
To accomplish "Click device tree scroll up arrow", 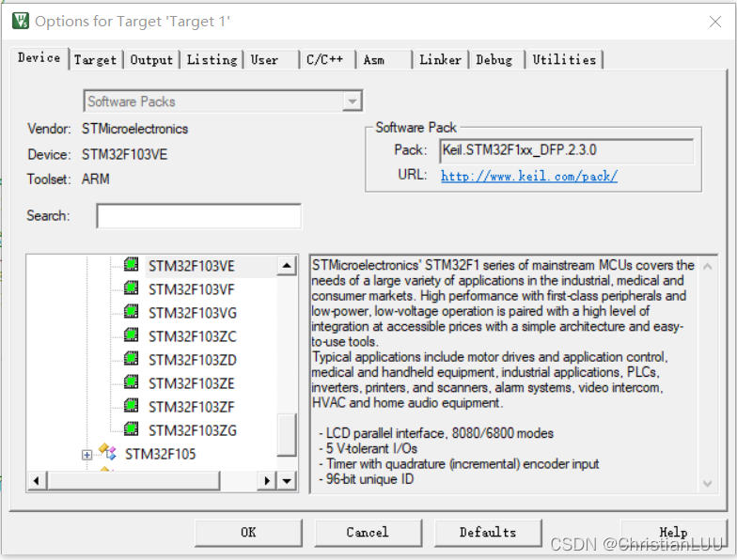I will point(287,266).
